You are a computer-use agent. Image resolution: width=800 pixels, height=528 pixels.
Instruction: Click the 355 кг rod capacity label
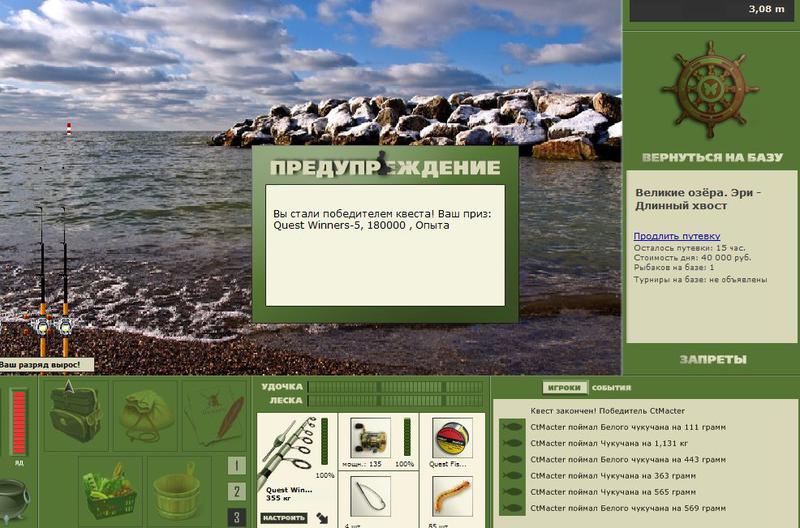point(278,498)
